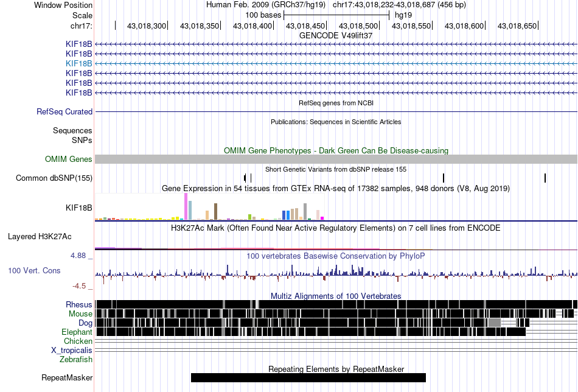Select the Rhesus alignment label

tap(79, 304)
